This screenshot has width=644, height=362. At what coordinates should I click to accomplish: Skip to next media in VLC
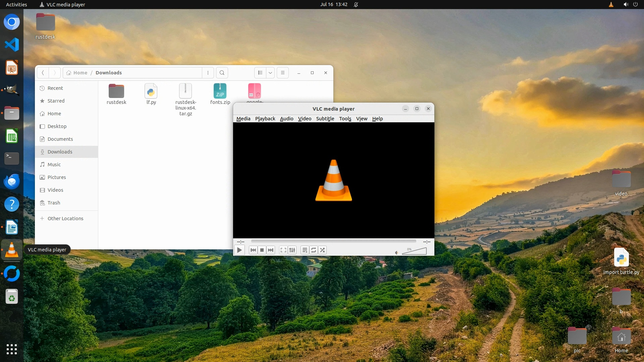(x=271, y=250)
